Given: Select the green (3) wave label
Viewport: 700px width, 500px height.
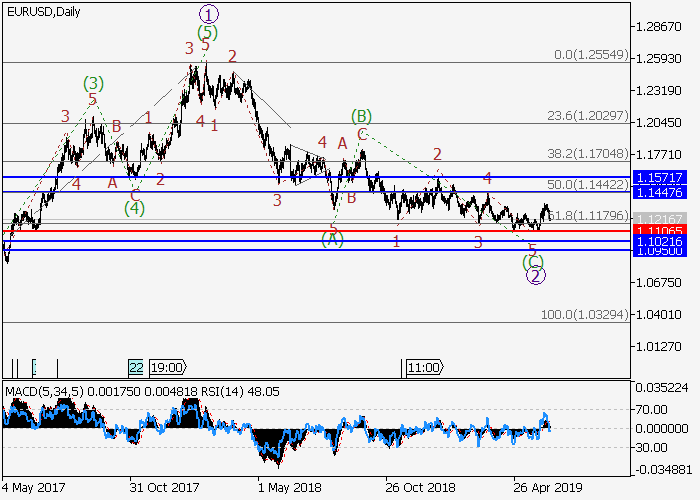Looking at the screenshot, I should (x=93, y=82).
